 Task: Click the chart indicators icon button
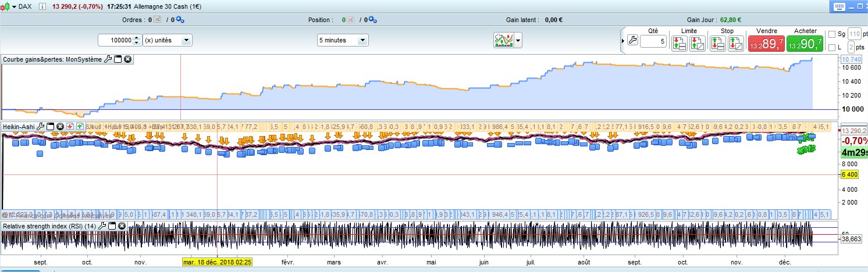(x=503, y=40)
